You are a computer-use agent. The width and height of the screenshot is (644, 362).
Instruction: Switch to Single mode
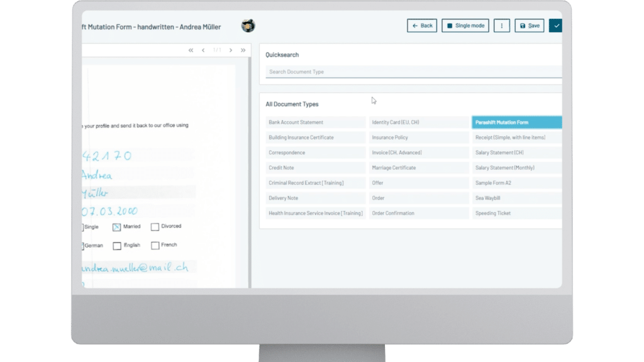point(465,26)
